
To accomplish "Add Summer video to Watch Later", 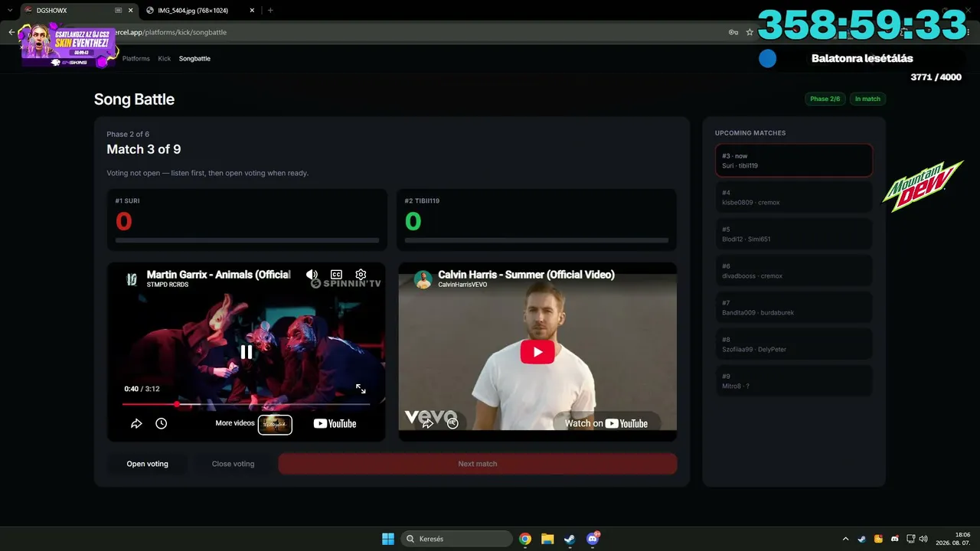I will pos(452,422).
